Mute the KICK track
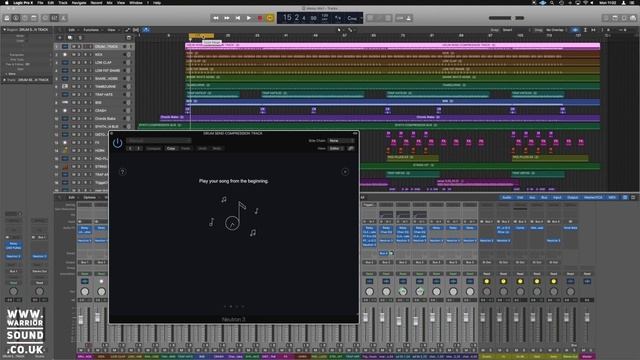 pos(74,54)
